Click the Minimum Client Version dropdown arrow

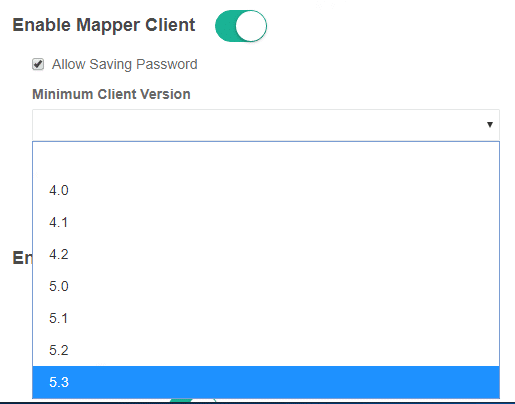(490, 125)
